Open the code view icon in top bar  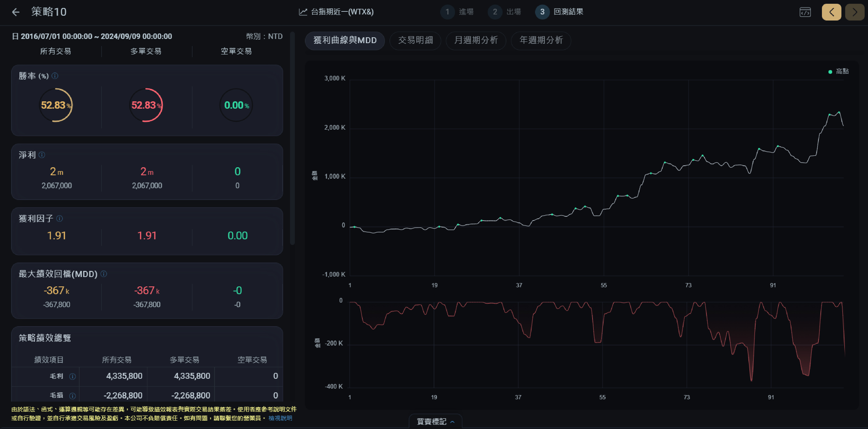click(805, 12)
